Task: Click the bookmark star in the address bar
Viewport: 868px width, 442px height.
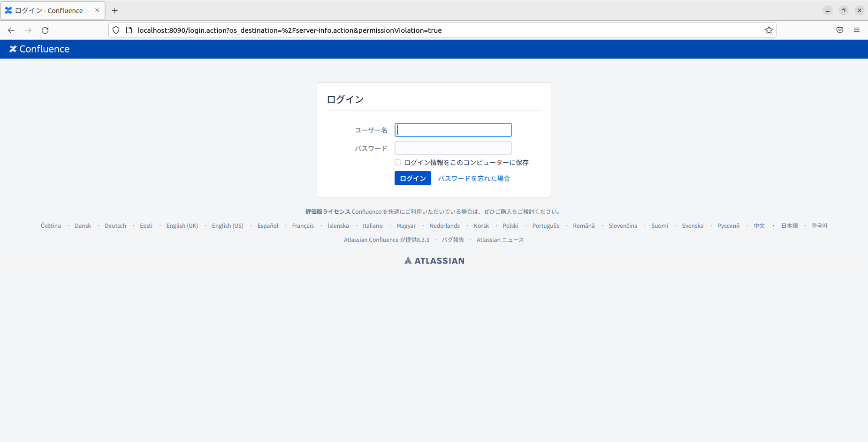Action: pyautogui.click(x=769, y=30)
